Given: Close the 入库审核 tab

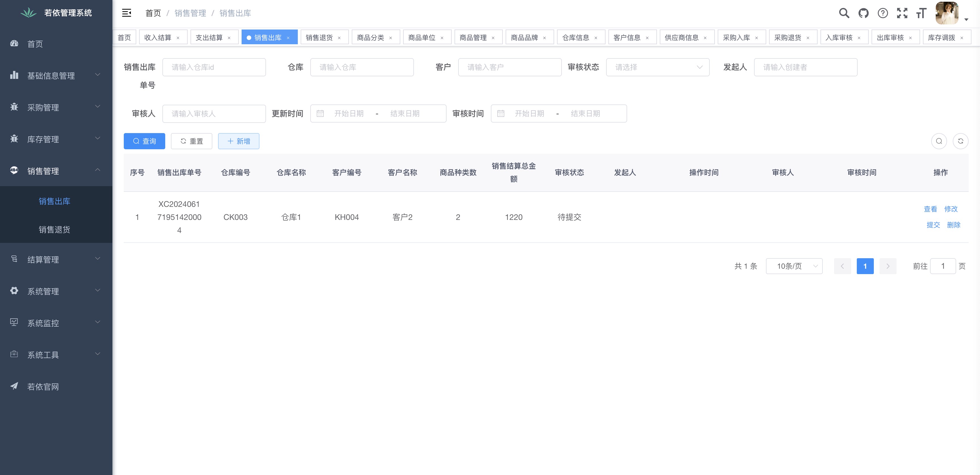Looking at the screenshot, I should [859, 38].
